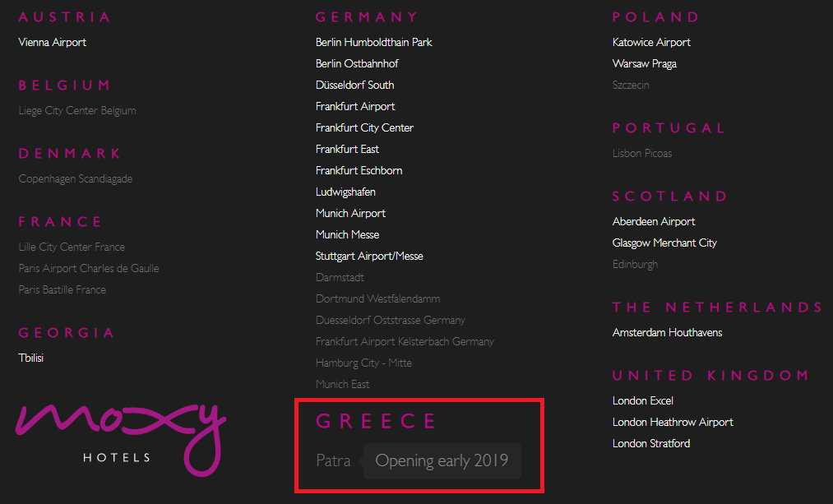
Task: Open London Heathrow Airport hotel
Action: pos(673,422)
